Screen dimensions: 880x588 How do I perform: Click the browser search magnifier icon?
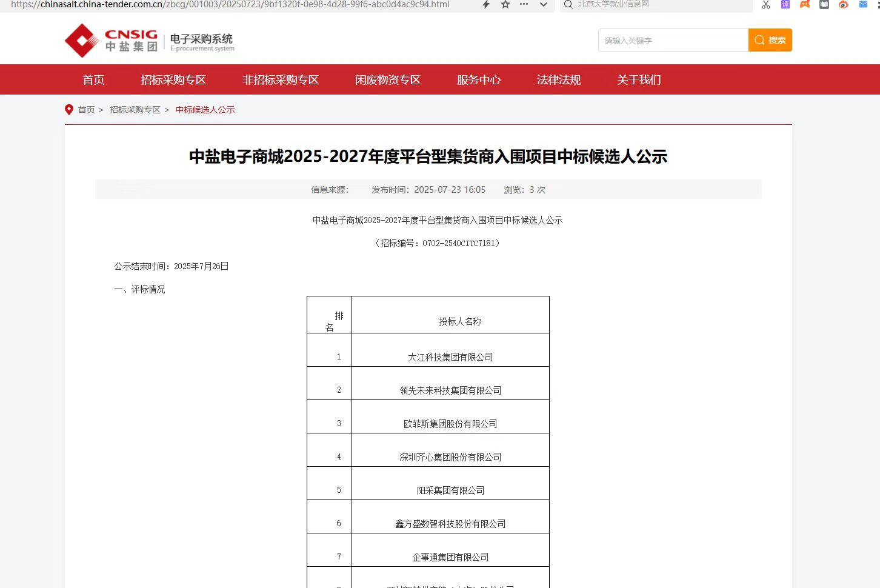click(x=568, y=4)
